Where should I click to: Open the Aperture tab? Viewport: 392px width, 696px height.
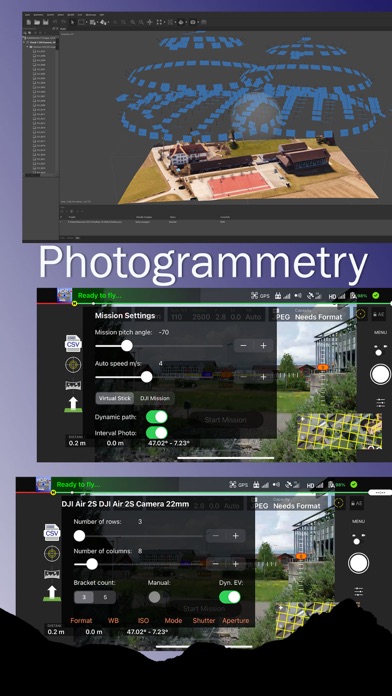point(235,621)
